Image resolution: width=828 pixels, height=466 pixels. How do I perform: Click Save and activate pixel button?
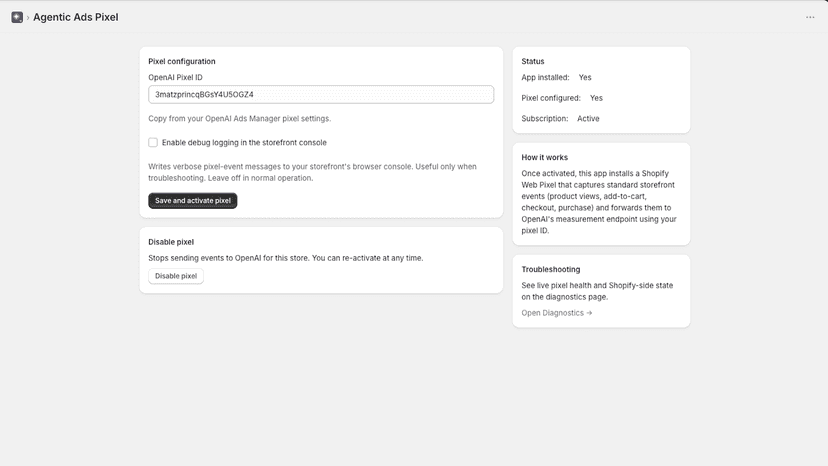point(193,201)
